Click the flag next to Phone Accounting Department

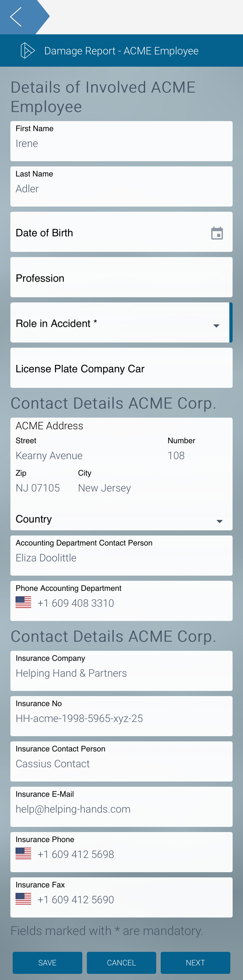[23, 602]
